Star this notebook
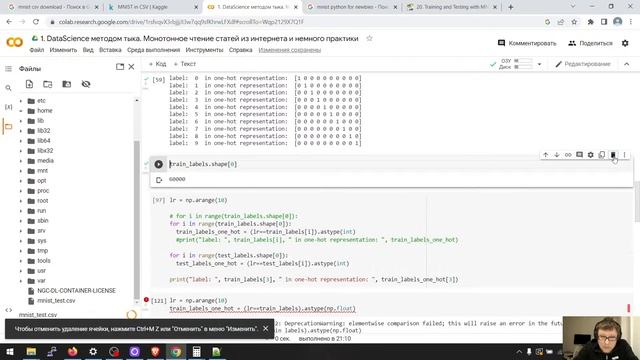 click(x=369, y=38)
